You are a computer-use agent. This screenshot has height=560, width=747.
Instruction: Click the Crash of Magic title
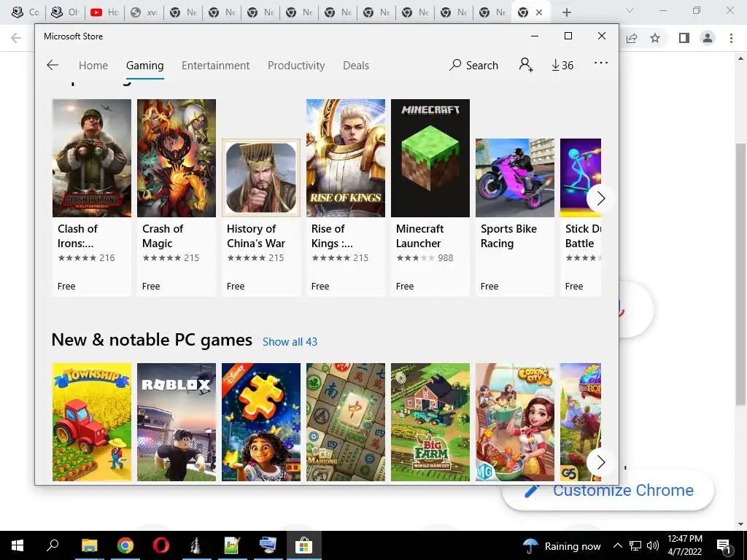[x=163, y=236]
